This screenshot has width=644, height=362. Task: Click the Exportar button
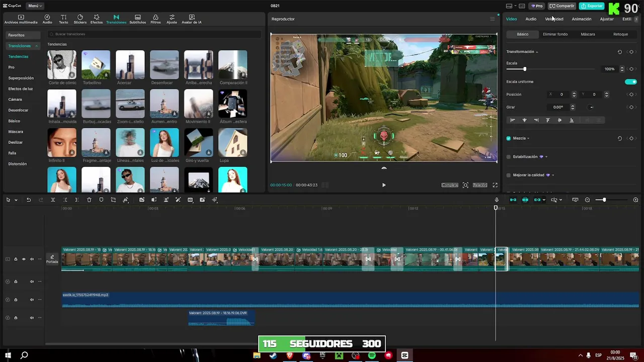pyautogui.click(x=592, y=6)
